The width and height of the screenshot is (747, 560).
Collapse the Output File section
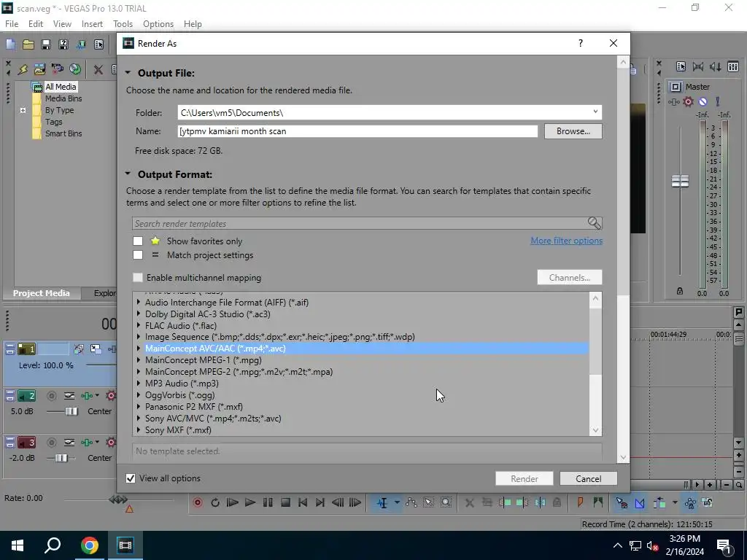pos(128,73)
